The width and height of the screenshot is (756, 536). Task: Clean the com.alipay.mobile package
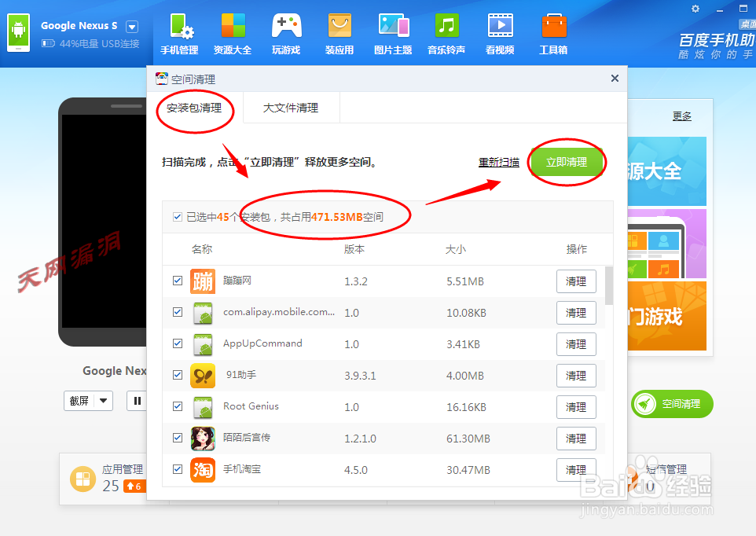(x=576, y=313)
